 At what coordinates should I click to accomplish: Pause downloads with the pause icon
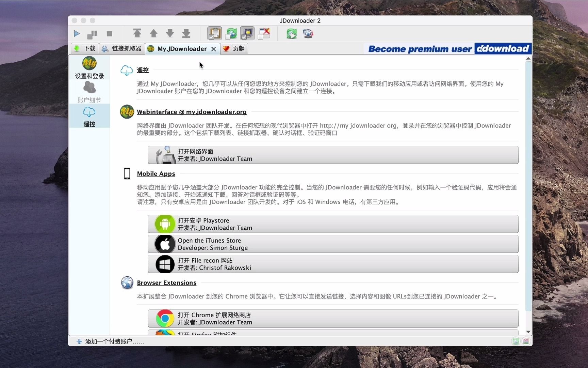pos(92,34)
